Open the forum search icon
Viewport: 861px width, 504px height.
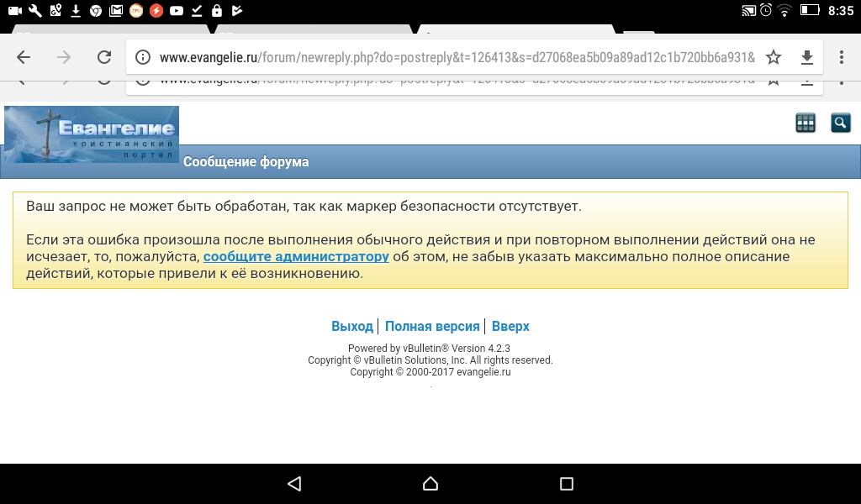[840, 123]
